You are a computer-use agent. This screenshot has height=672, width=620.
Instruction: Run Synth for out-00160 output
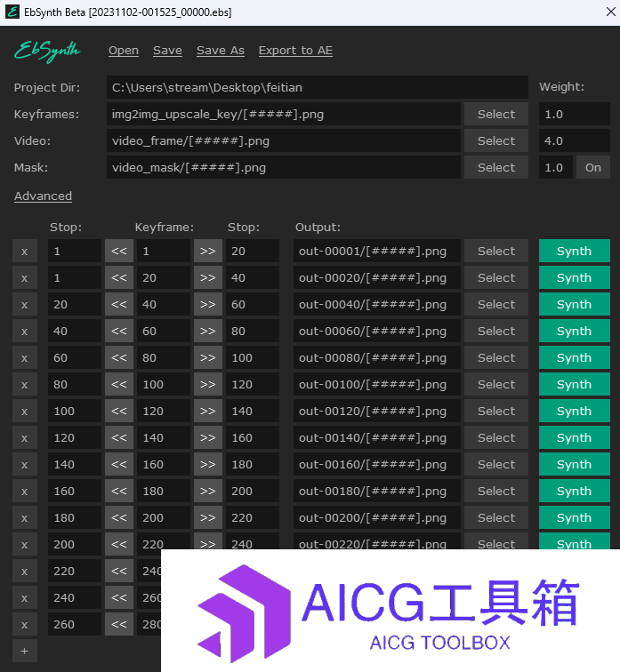click(574, 464)
